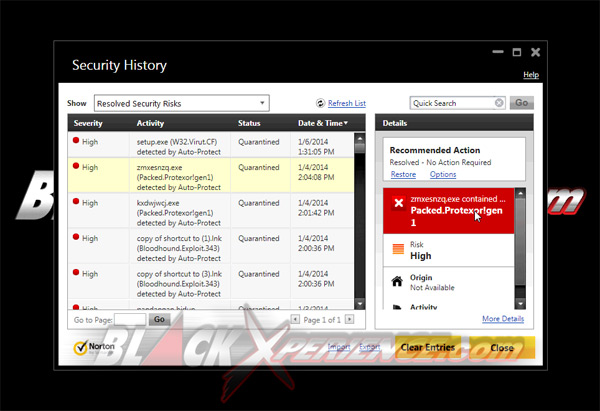Click the Origin Not Available detail item
Viewport: 600px width, 411px height.
[449, 282]
